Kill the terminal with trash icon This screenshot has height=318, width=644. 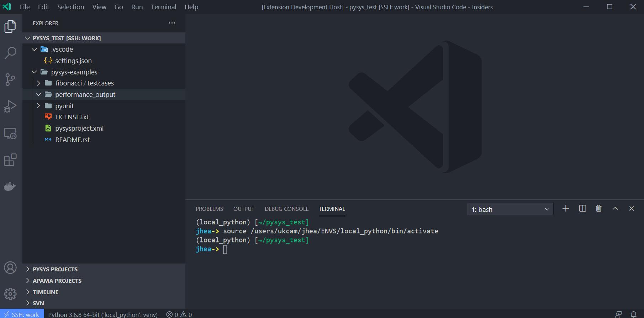pos(599,209)
